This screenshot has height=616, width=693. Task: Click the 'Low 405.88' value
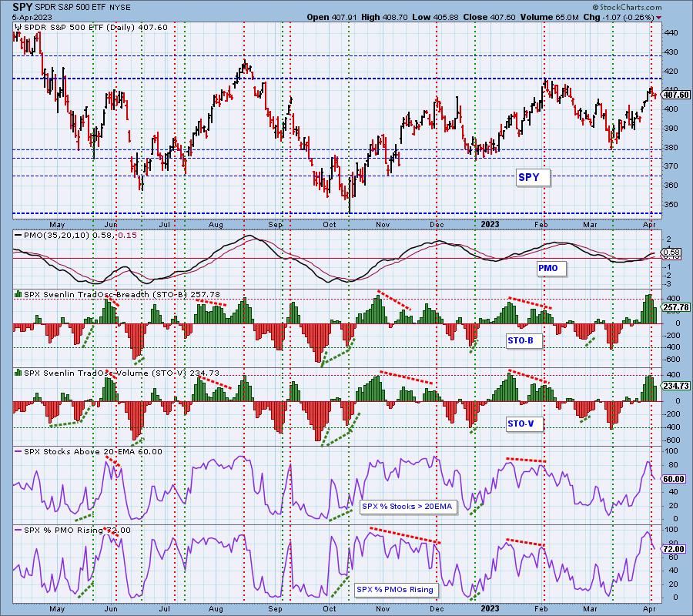pyautogui.click(x=435, y=18)
